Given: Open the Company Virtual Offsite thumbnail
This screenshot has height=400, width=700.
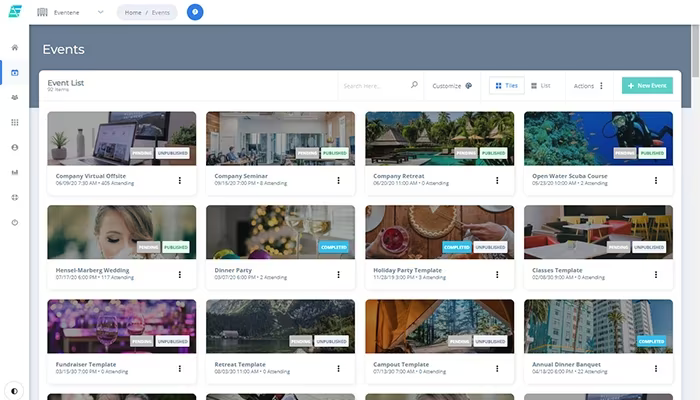Looking at the screenshot, I should coord(121,138).
